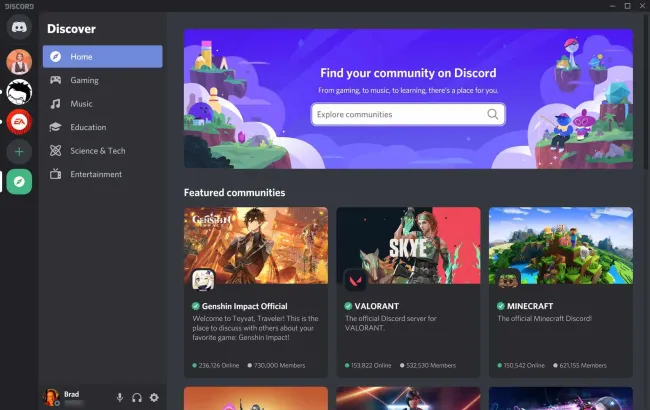Click the VALORANT logo avatar

(356, 281)
